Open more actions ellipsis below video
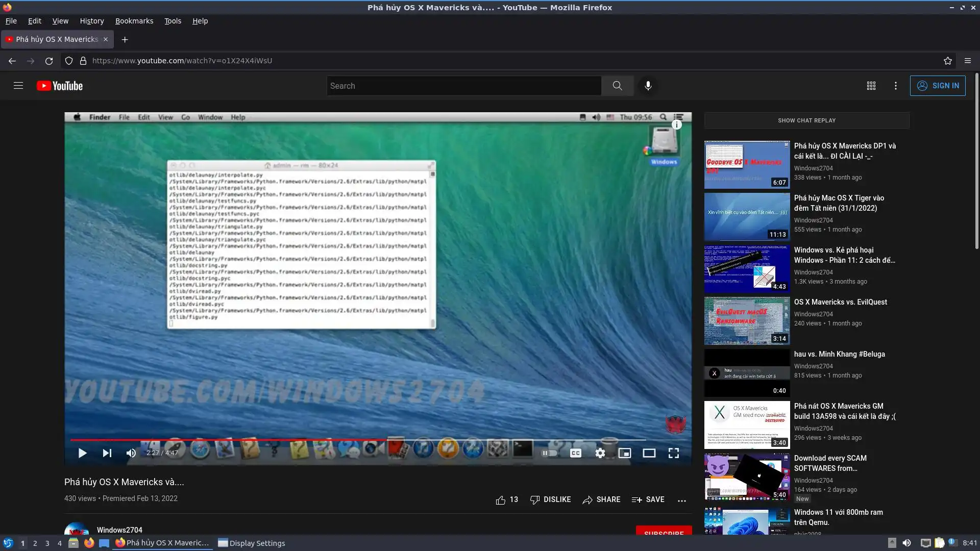 coord(682,500)
